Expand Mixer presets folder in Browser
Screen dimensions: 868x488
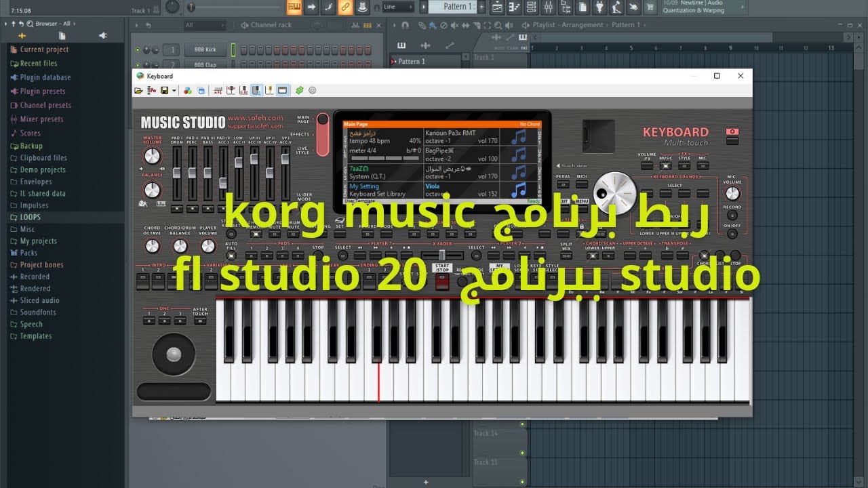[x=41, y=119]
